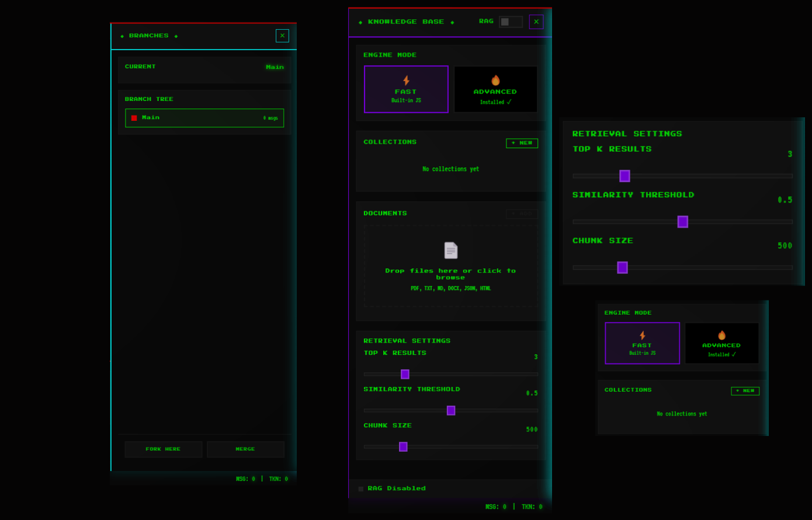Click the red square marker beside Main branch
Screen dimensions: 812x520
[134, 118]
